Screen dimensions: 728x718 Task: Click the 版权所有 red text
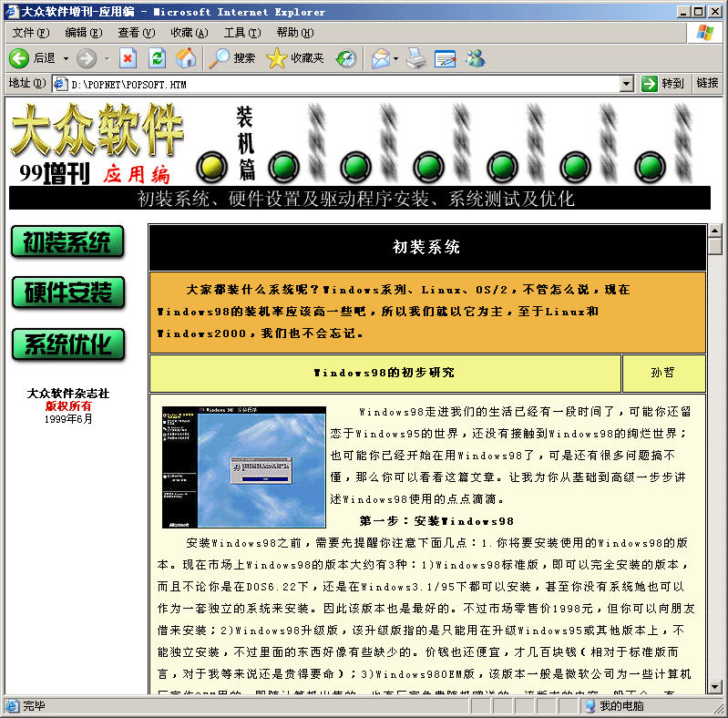(68, 406)
